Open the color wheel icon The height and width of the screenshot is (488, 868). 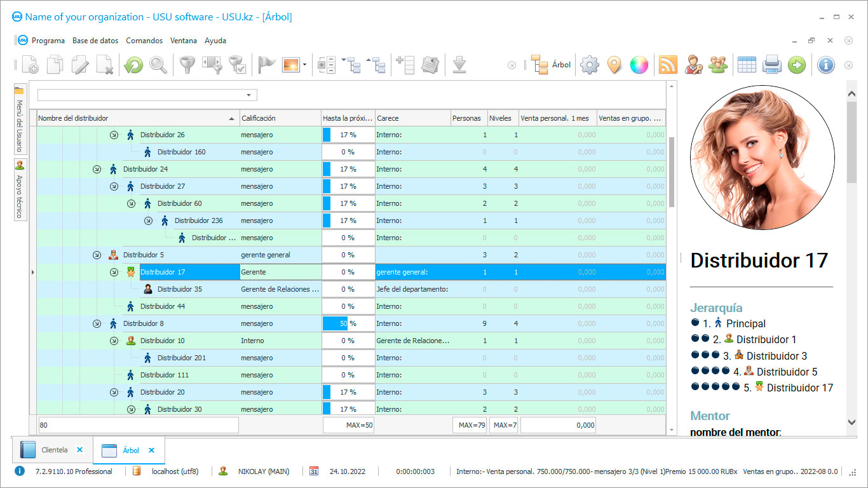(x=639, y=65)
